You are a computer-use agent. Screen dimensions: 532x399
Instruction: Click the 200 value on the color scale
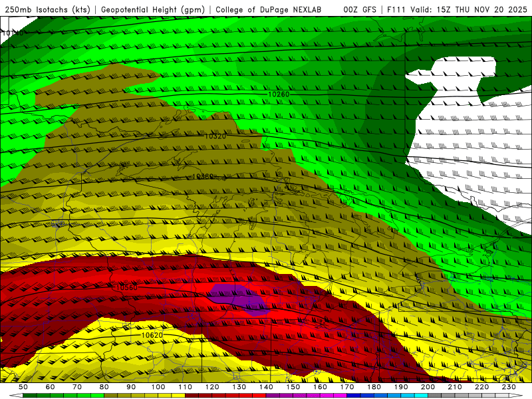(x=428, y=387)
